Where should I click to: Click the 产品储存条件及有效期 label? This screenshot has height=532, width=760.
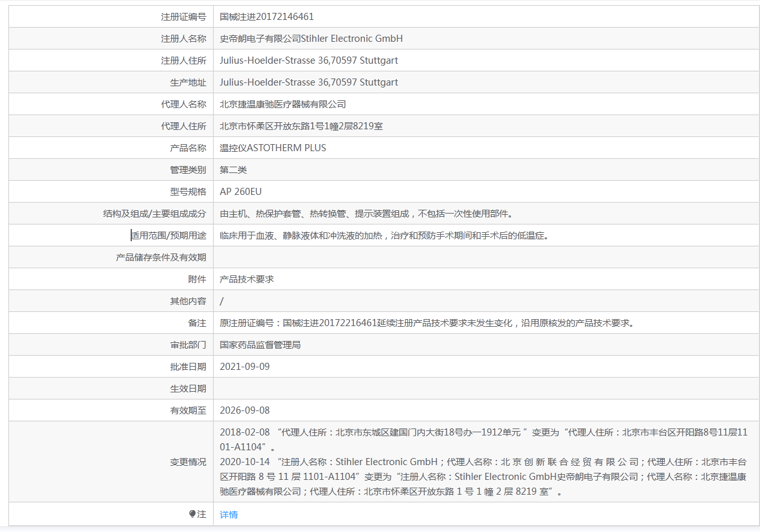[x=161, y=257]
